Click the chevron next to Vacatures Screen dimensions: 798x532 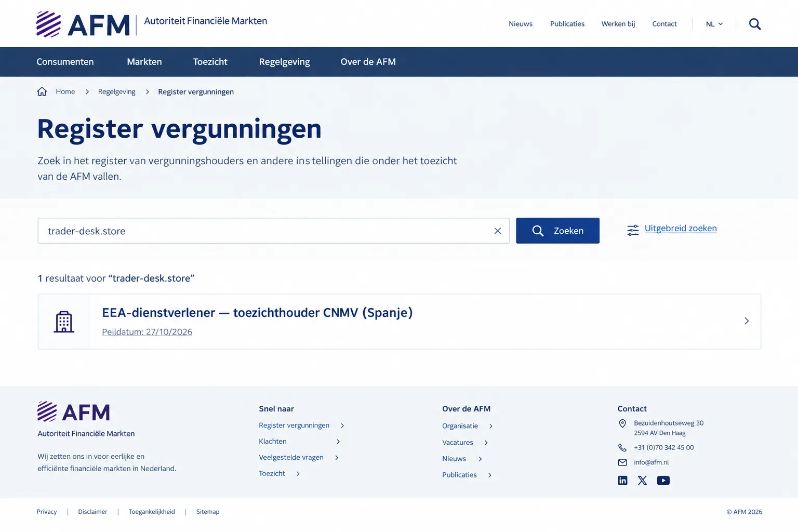[486, 443]
